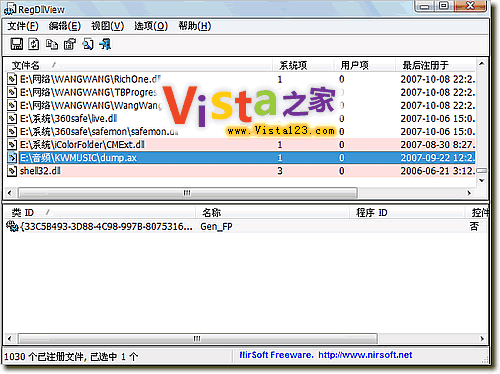The width and height of the screenshot is (500, 374).
Task: Click gear icon beside class ID entry
Action: [12, 226]
